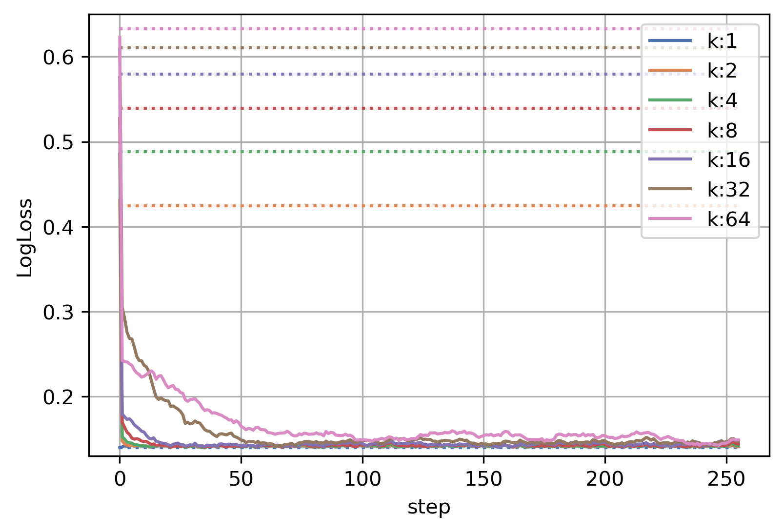Click the k:8 legend label
This screenshot has height=532, width=784.
(x=722, y=131)
